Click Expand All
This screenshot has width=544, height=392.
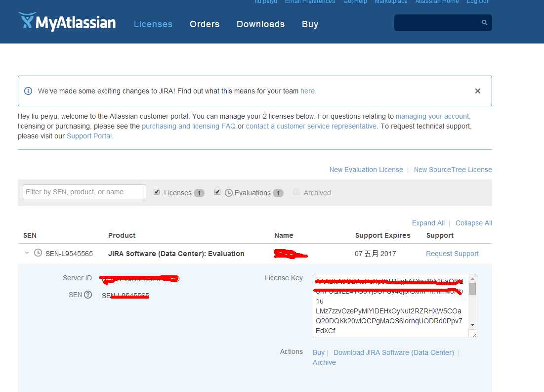click(x=428, y=223)
